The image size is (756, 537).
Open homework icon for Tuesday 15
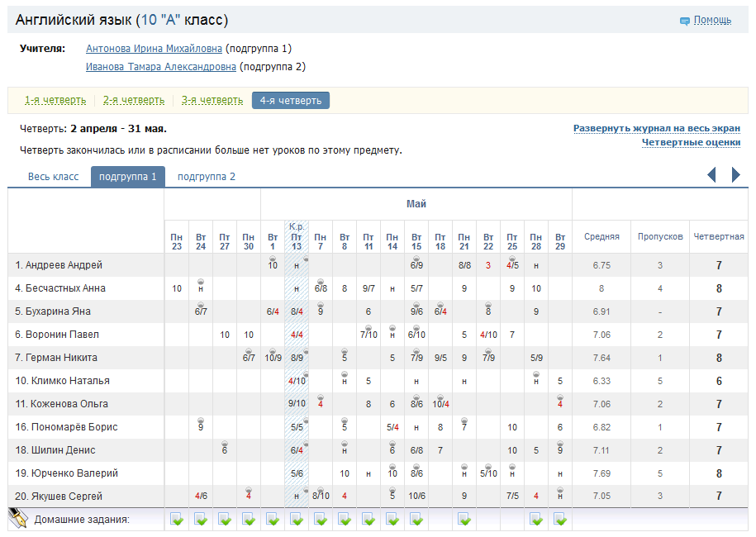416,520
